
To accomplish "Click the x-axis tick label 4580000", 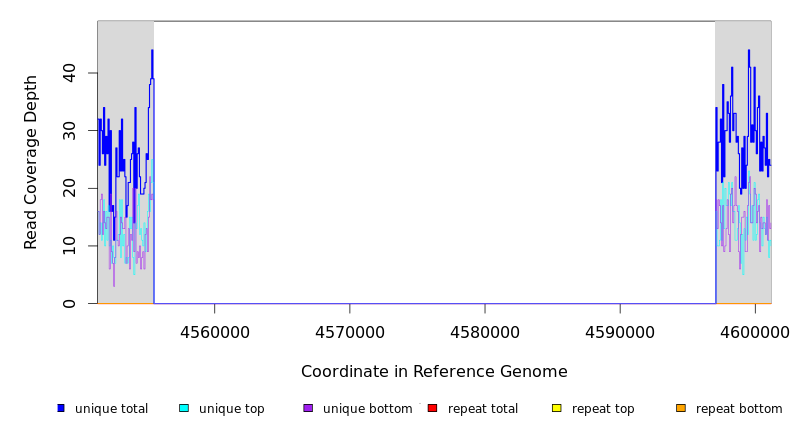I will coord(485,331).
